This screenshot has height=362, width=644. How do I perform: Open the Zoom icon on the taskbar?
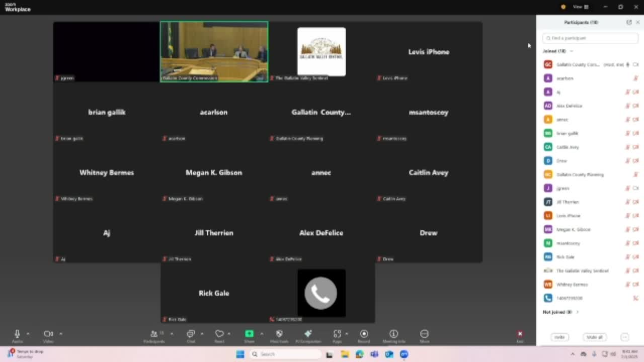[x=404, y=354]
